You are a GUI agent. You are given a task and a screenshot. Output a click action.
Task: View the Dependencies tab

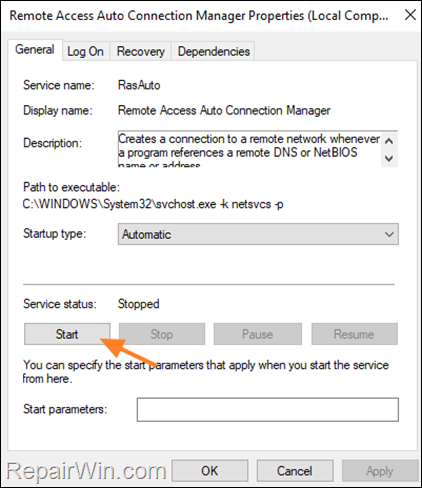point(214,51)
